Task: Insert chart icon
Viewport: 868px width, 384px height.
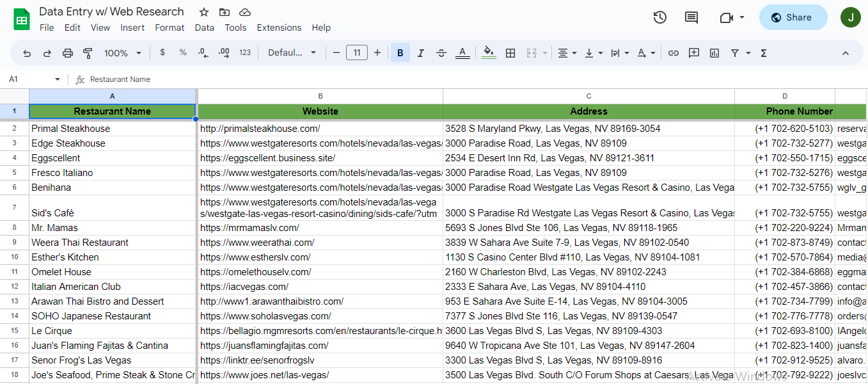Action: (714, 52)
